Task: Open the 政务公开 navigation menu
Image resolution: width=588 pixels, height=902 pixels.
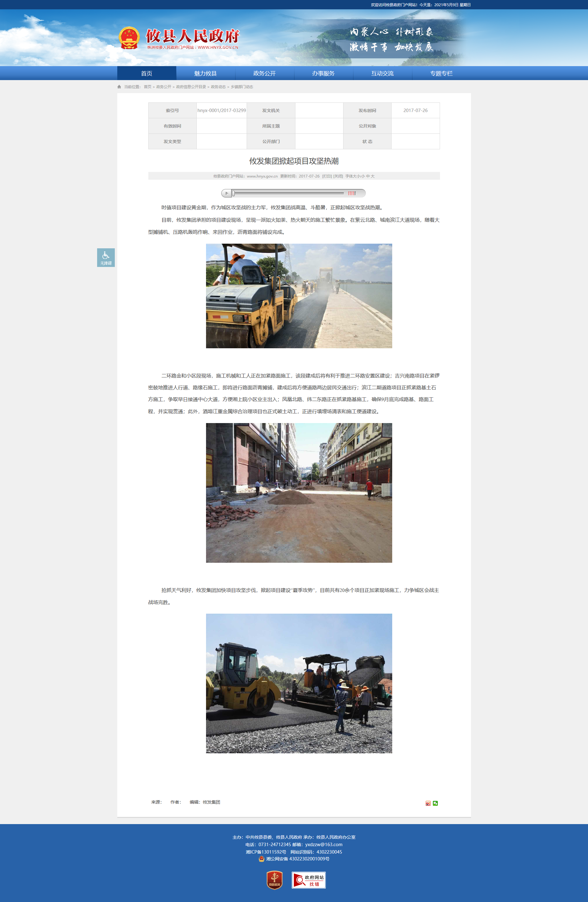Action: pos(264,73)
